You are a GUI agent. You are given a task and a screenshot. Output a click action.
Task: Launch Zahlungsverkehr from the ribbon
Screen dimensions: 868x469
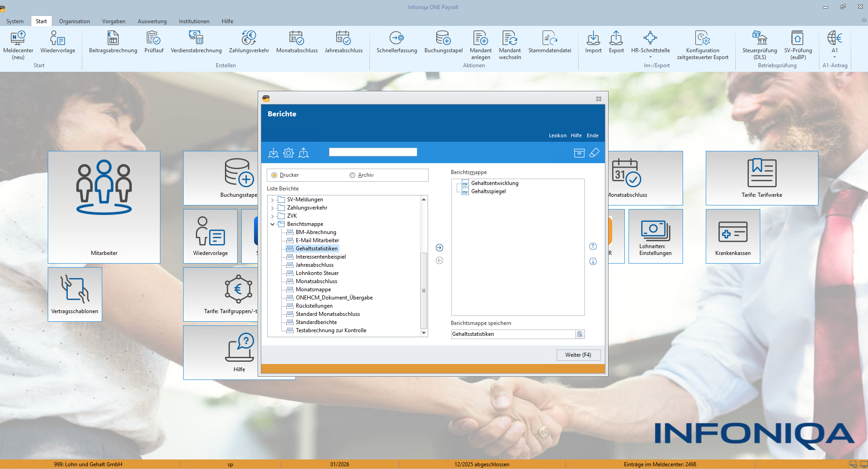[249, 42]
